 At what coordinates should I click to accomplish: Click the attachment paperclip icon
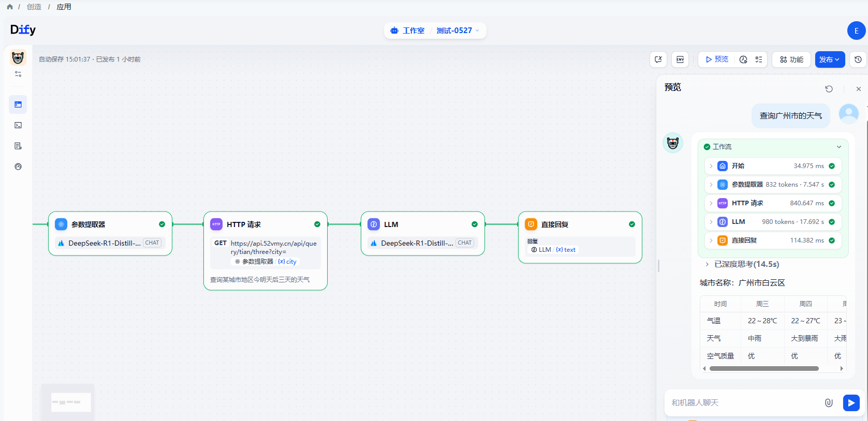pyautogui.click(x=829, y=402)
